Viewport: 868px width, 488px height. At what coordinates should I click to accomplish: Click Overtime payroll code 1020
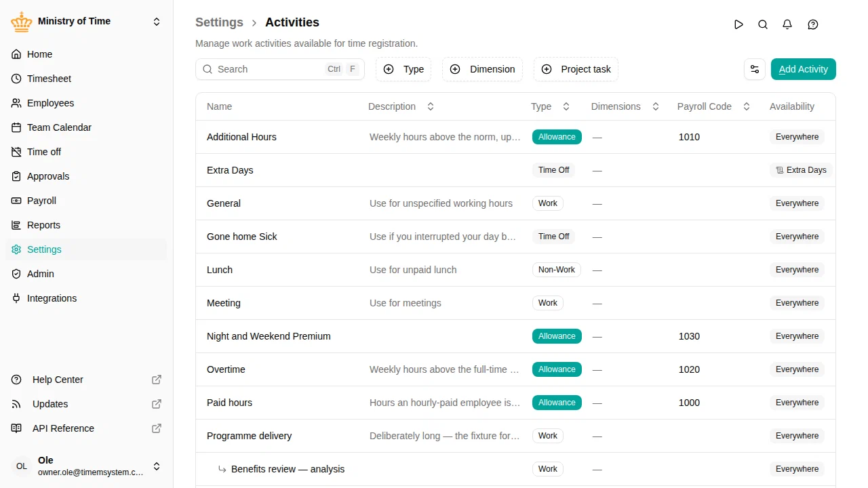689,369
